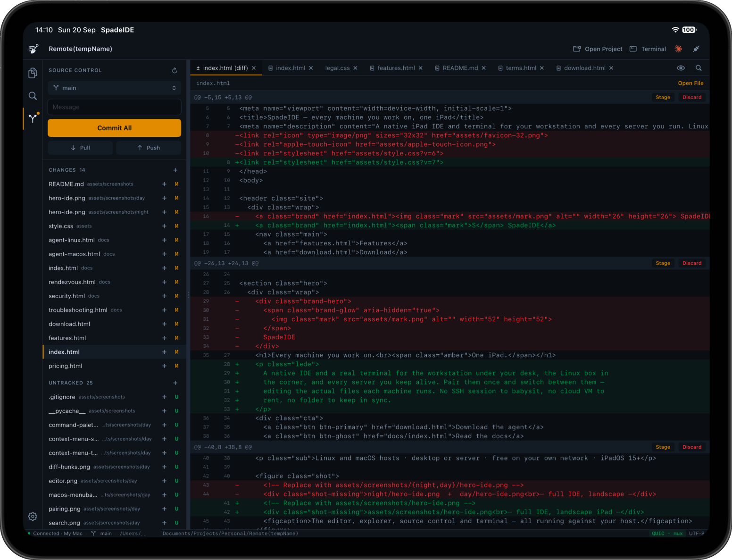
Task: Stage pricing.html with its plus icon
Action: coord(164,366)
